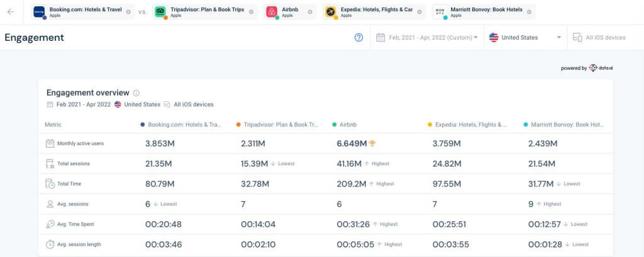The width and height of the screenshot is (644, 257).
Task: Click avg session length 00:03:55
Action: (x=451, y=244)
